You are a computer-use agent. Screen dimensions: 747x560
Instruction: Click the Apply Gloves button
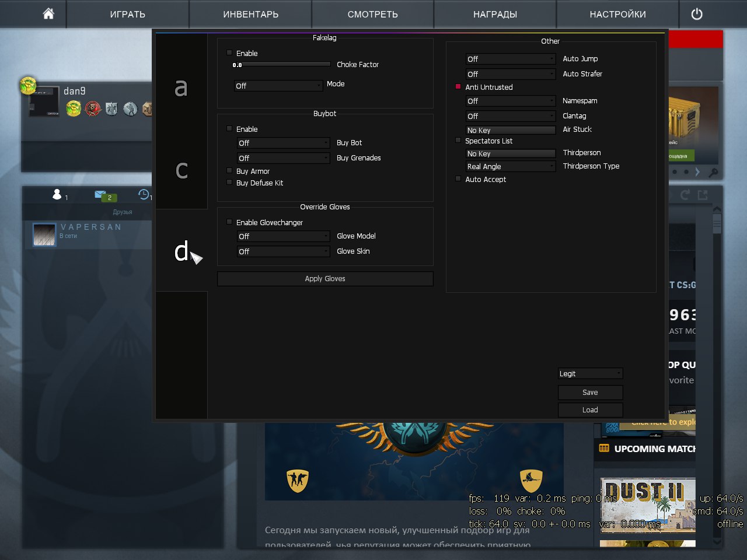(x=325, y=279)
